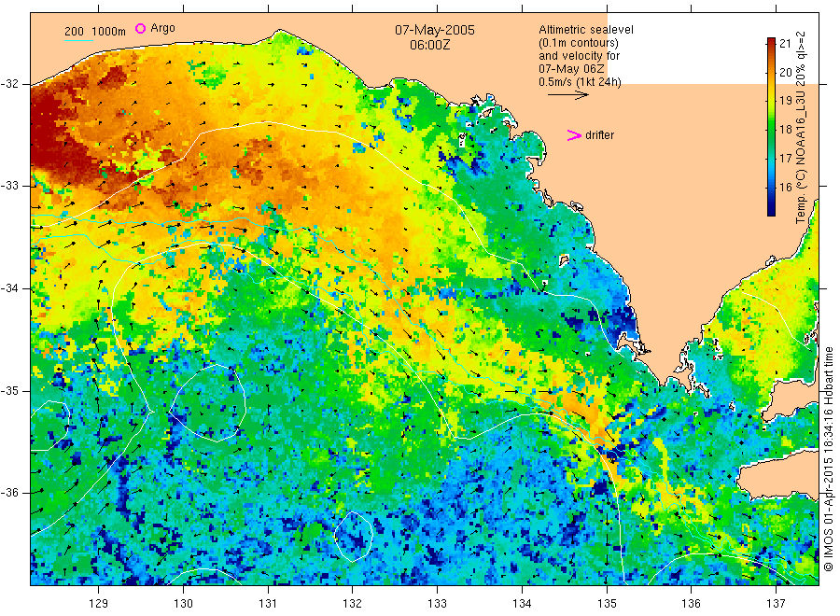Click the temperature color bar legend
Image resolution: width=840 pixels, height=616 pixels.
pos(771,127)
